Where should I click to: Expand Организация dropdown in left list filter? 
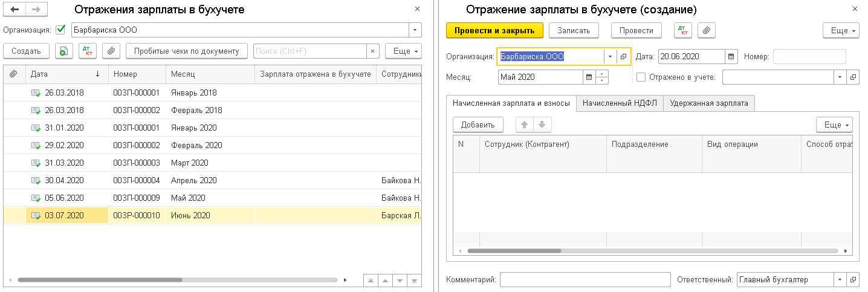click(x=415, y=30)
